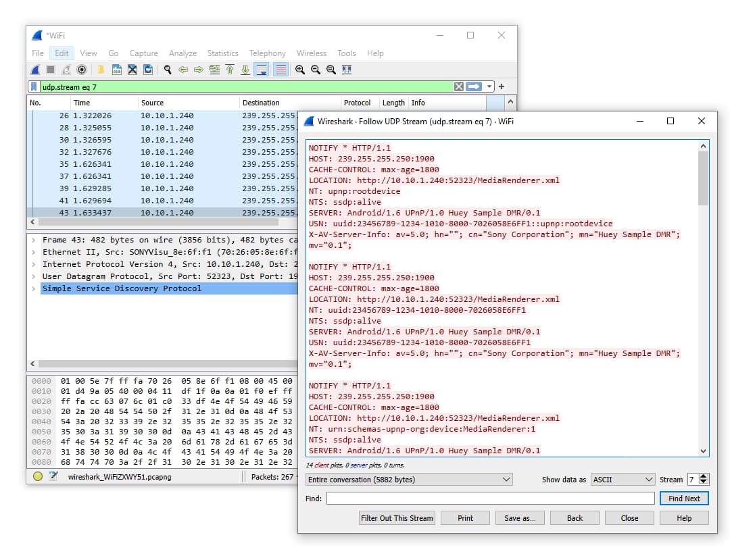Open the Capture menu

click(x=143, y=53)
